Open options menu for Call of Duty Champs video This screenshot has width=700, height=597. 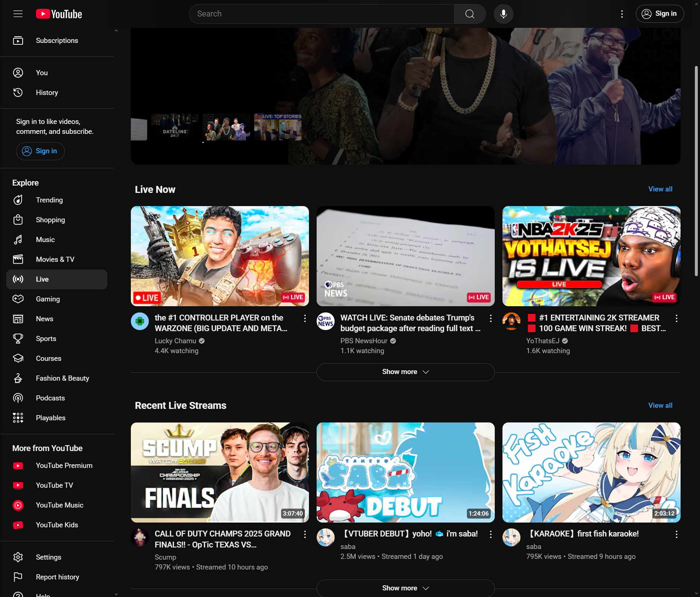pos(305,534)
